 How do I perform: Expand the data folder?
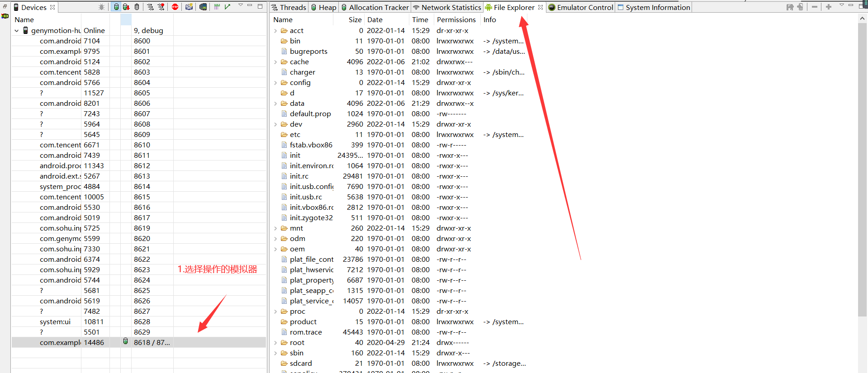tap(275, 104)
